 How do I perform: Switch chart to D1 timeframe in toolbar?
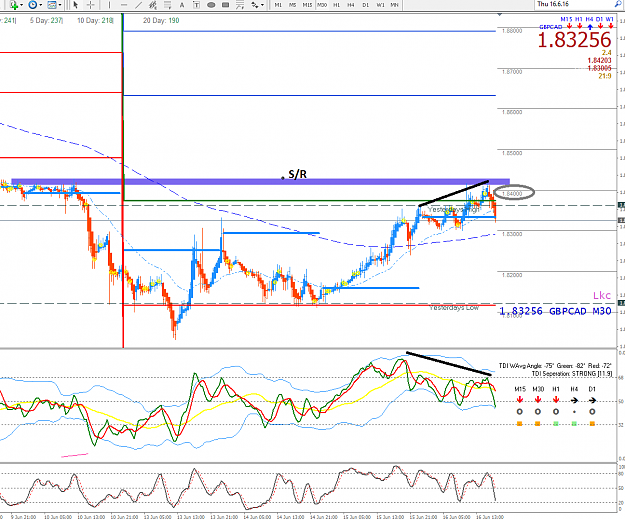pyautogui.click(x=366, y=5)
